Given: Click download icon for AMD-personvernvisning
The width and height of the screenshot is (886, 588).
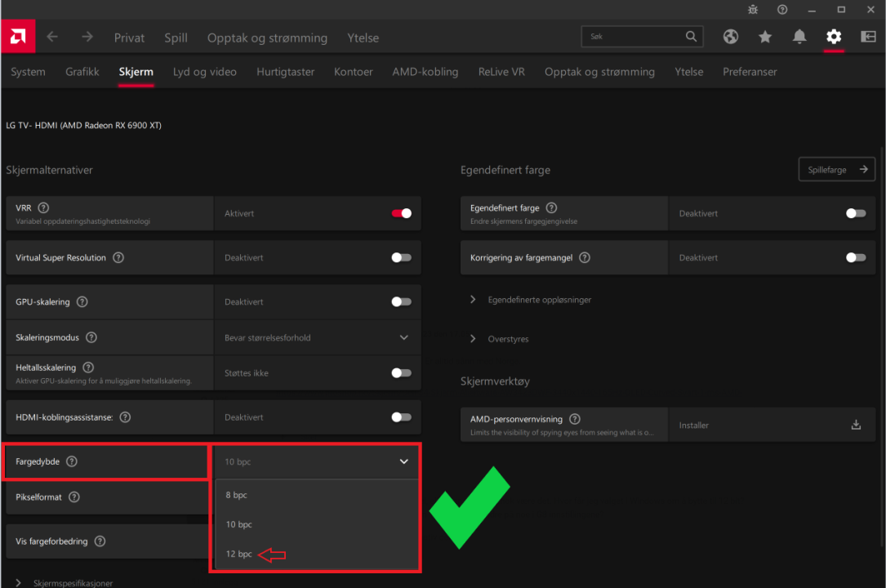Looking at the screenshot, I should point(856,425).
